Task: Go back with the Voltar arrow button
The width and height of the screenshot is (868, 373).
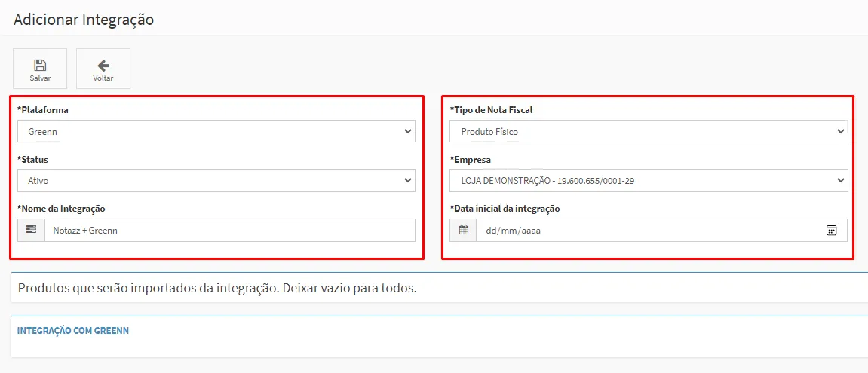Action: pyautogui.click(x=103, y=69)
